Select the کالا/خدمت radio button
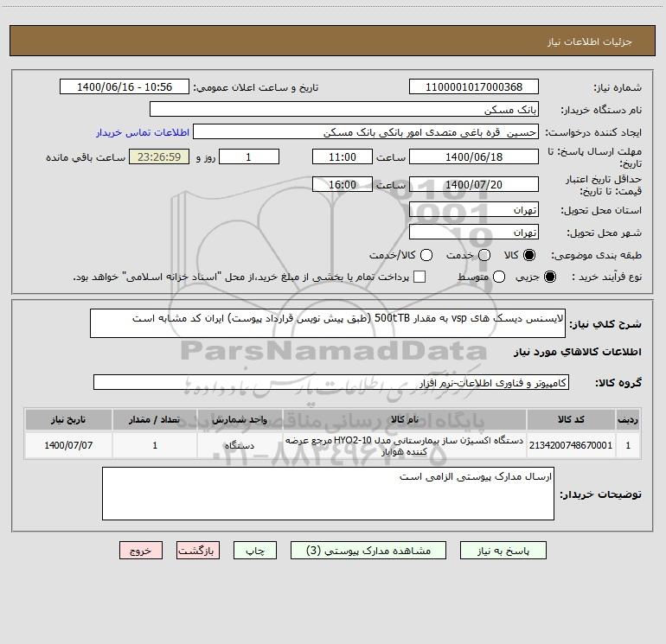Screen dimensions: 666x644 [x=426, y=255]
